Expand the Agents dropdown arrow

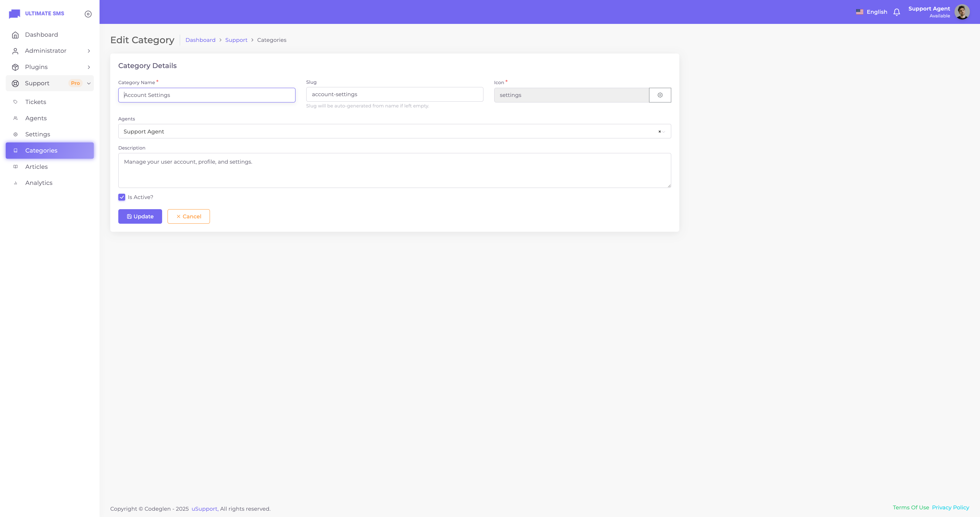664,132
